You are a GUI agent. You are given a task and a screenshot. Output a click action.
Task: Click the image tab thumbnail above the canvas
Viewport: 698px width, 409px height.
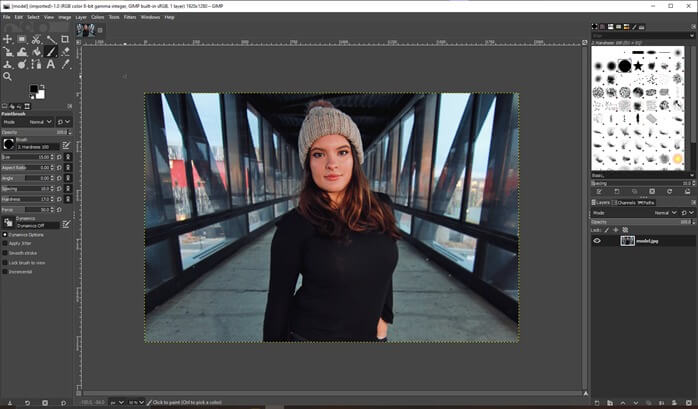(85, 30)
